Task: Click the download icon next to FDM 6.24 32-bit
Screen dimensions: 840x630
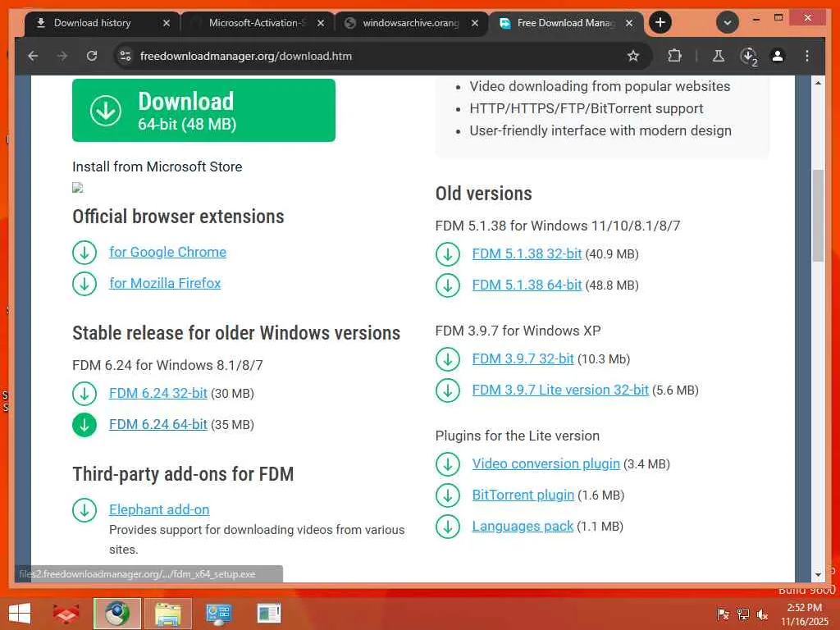Action: coord(84,394)
